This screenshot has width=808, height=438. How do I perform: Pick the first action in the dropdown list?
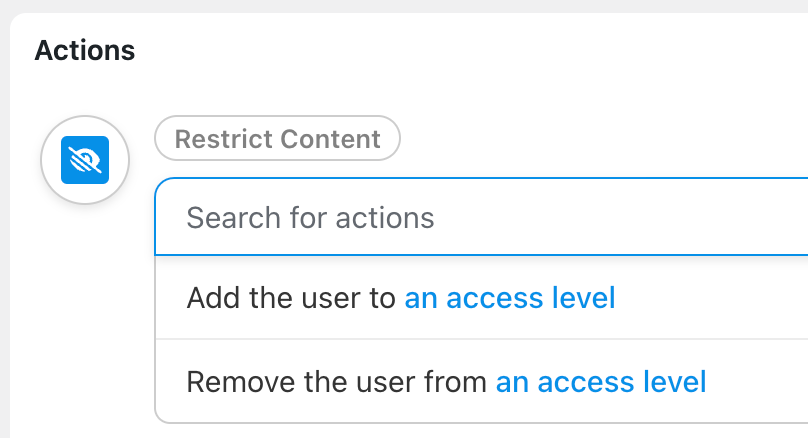[x=481, y=297]
